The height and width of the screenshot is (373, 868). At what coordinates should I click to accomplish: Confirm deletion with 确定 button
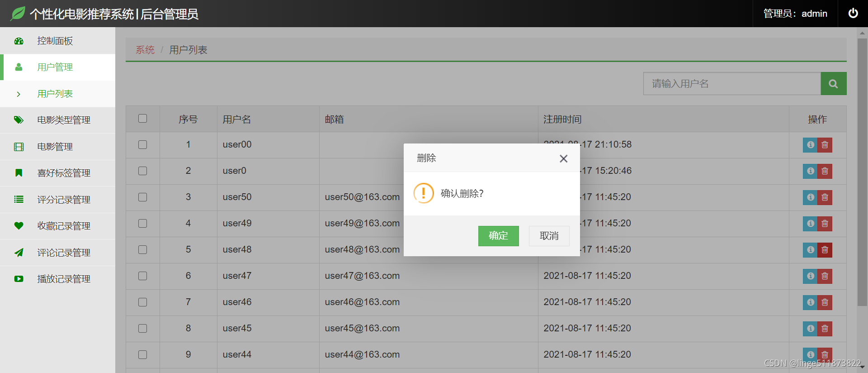[x=498, y=236]
